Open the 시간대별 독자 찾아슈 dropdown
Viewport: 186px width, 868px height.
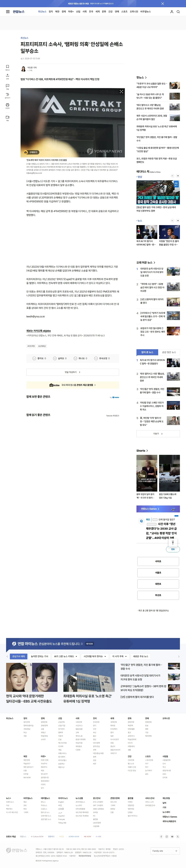(x=95, y=656)
